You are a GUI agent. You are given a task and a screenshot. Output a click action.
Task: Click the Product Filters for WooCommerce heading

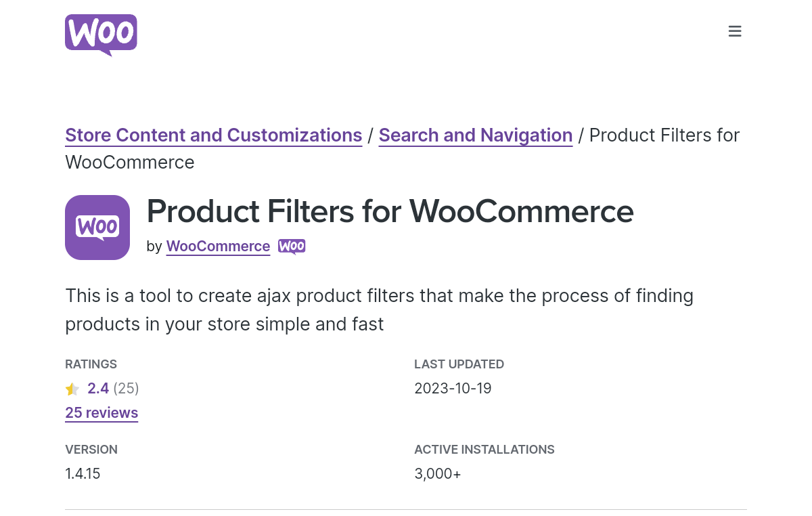point(390,211)
